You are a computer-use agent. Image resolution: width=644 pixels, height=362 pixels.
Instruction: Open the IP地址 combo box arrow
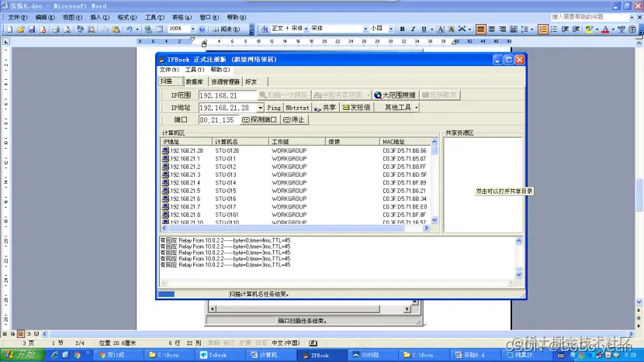pyautogui.click(x=260, y=108)
